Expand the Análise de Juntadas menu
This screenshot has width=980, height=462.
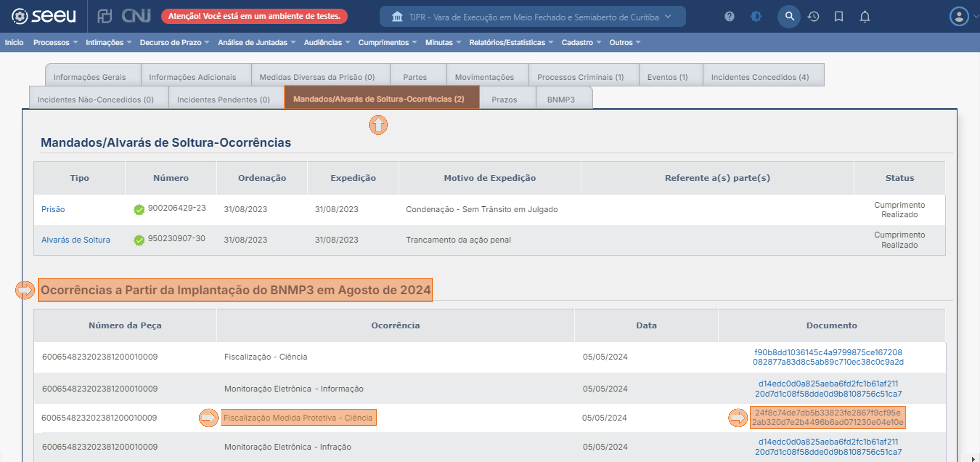[x=256, y=42]
